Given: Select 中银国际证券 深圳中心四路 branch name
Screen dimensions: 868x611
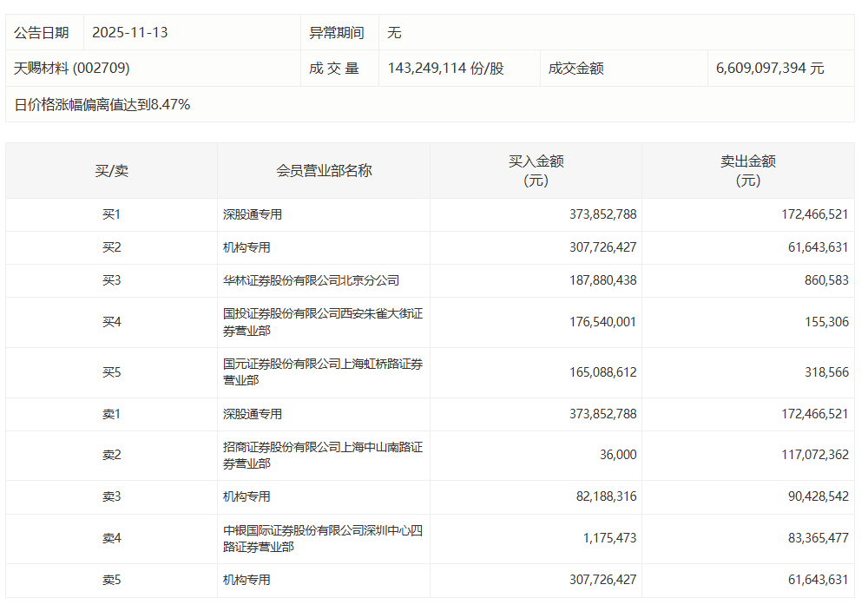Looking at the screenshot, I should (323, 538).
